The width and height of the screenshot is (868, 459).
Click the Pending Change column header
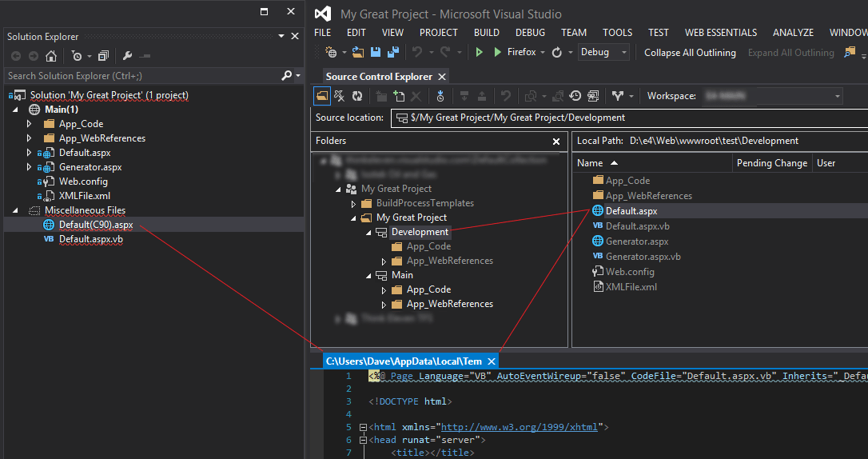[771, 163]
